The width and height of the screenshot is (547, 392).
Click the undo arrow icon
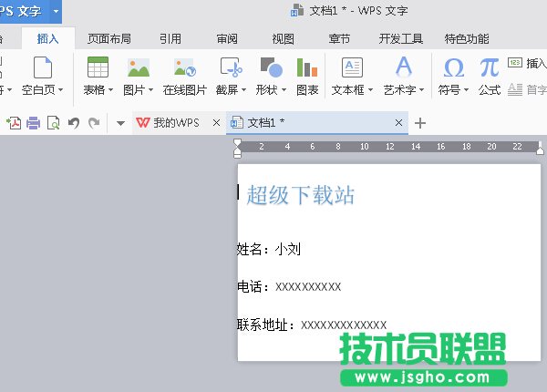coord(74,123)
